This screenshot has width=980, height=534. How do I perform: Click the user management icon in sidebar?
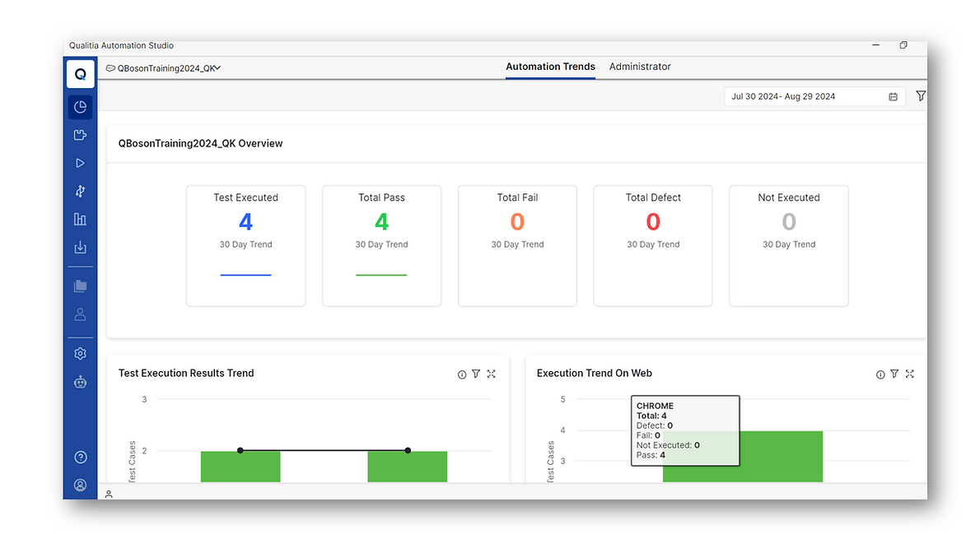pyautogui.click(x=80, y=314)
